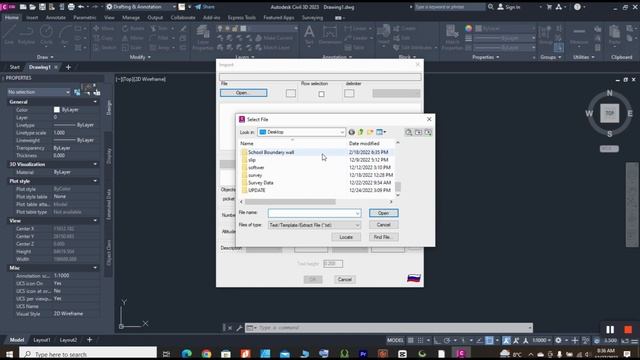Click horizontal scrollbar in file list

(290, 202)
